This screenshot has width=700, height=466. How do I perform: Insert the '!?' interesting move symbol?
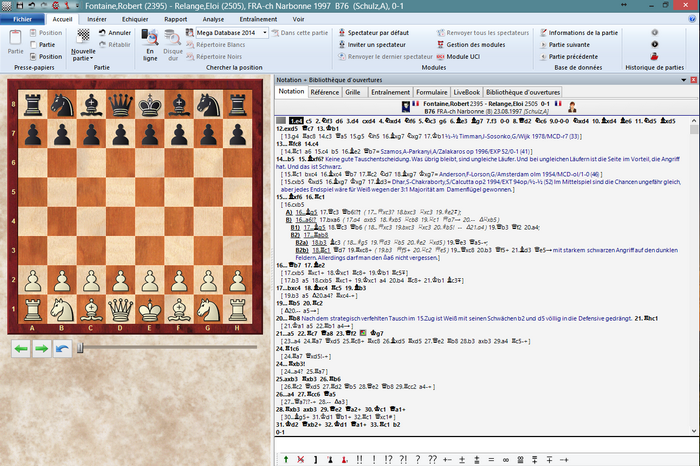[388, 459]
